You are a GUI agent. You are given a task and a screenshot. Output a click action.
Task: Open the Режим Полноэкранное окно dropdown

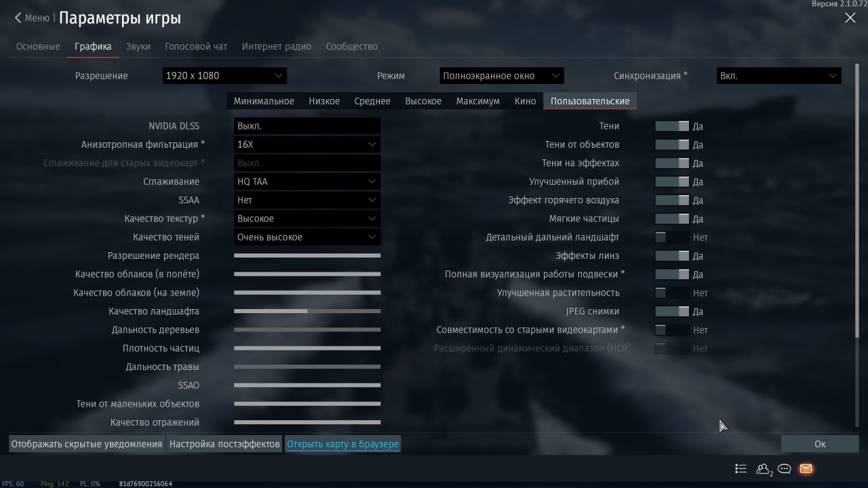502,76
